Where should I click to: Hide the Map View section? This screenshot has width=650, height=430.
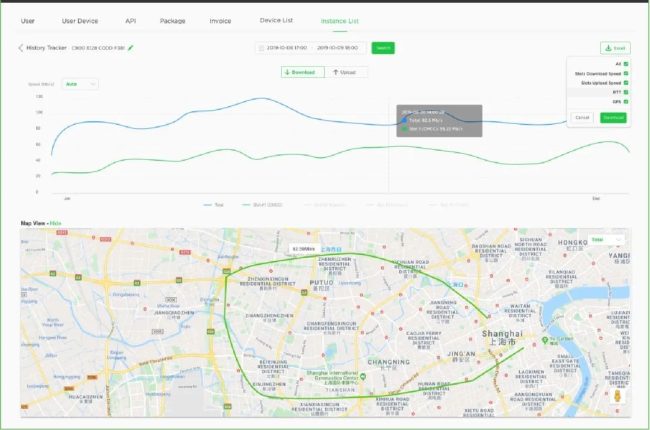[56, 223]
